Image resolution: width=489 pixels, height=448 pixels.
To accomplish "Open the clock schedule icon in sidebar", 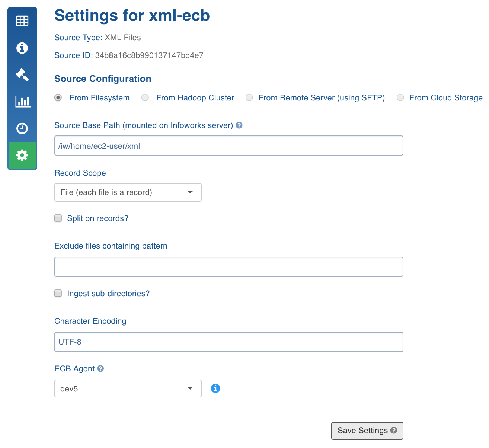I will point(22,128).
